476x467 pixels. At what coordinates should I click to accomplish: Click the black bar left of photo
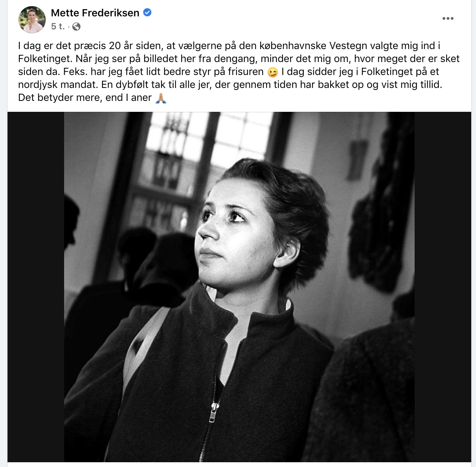pyautogui.click(x=36, y=287)
